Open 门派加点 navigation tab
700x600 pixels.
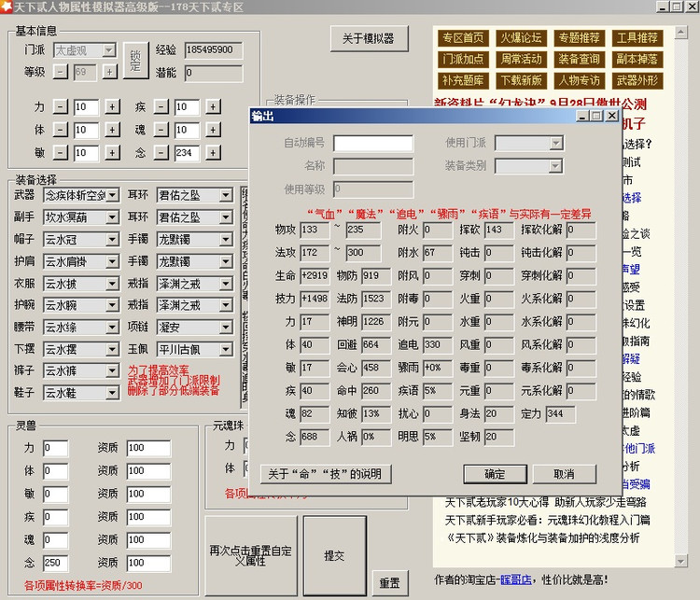(x=463, y=59)
